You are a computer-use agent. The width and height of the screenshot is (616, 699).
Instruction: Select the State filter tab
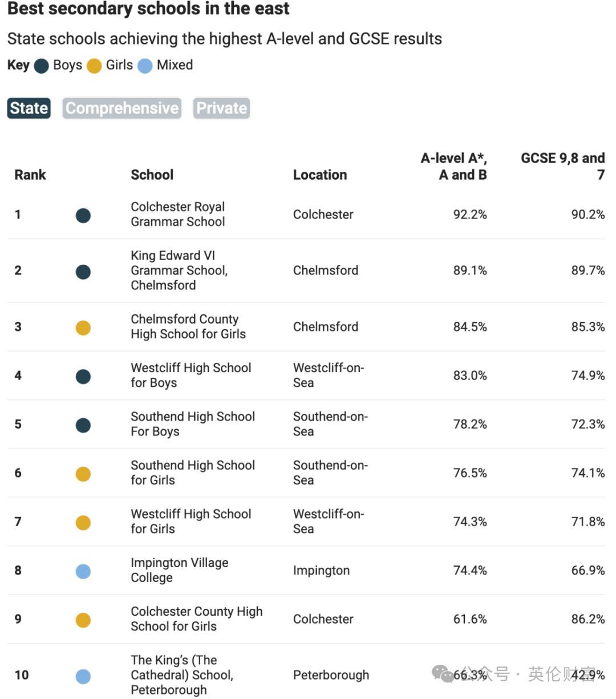click(x=29, y=108)
